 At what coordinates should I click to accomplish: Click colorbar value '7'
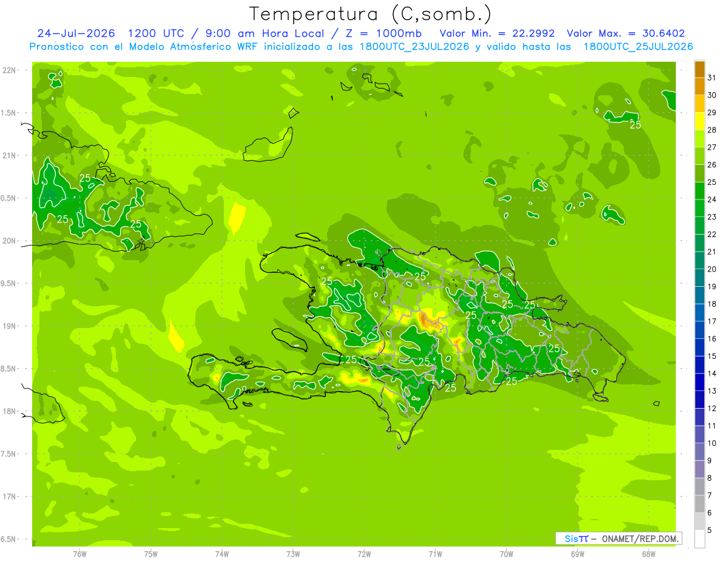coord(710,495)
